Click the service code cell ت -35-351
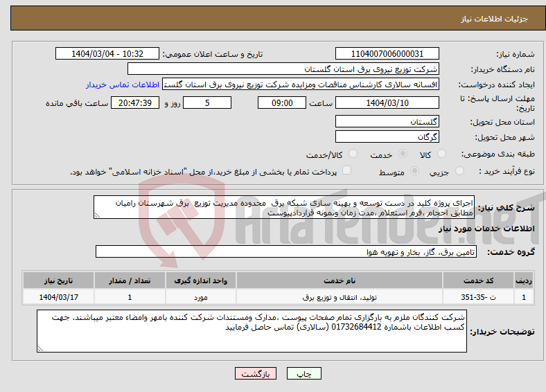 [x=479, y=297]
